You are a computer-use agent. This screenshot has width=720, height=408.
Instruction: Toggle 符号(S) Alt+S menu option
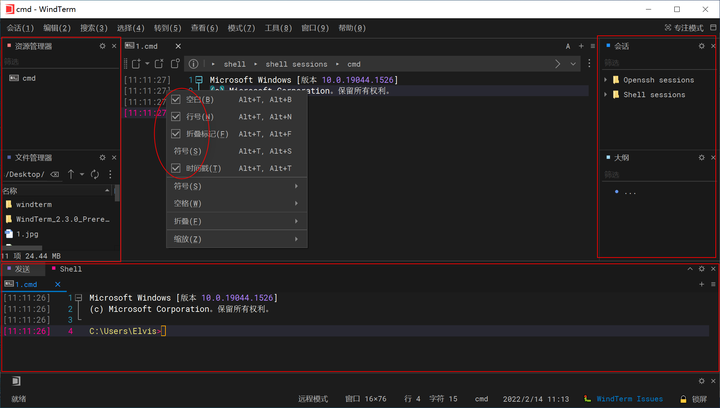(x=236, y=151)
